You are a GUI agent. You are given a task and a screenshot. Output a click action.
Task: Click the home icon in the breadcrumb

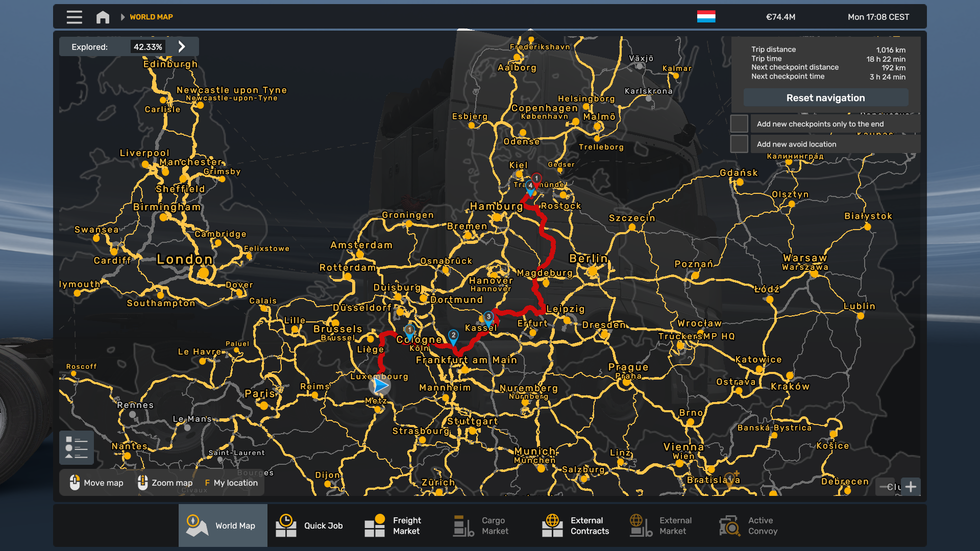click(103, 17)
